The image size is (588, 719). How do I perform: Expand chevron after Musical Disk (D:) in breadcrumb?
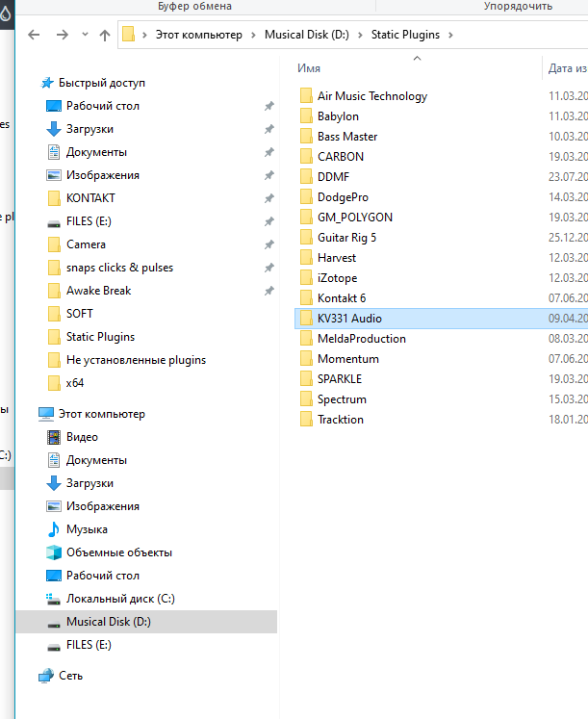360,35
